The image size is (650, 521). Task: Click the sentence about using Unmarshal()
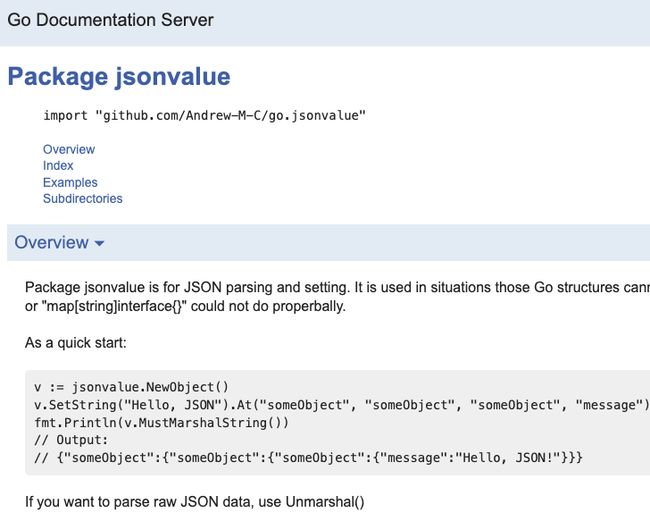pos(195,502)
